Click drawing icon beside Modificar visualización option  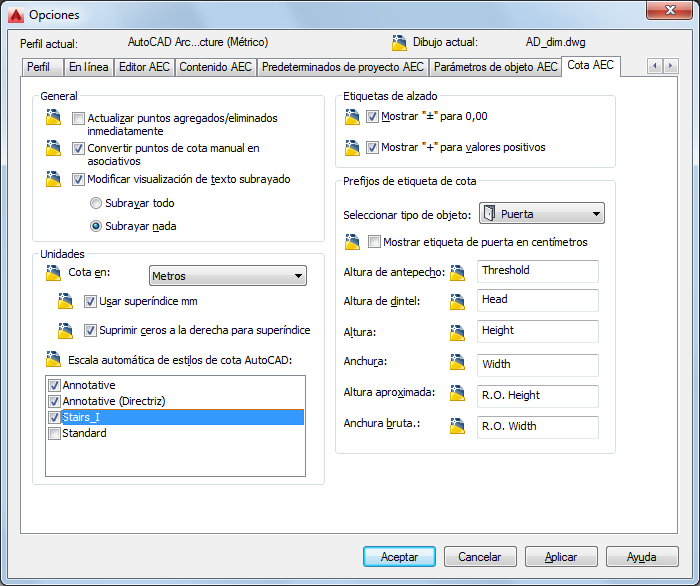pyautogui.click(x=54, y=179)
